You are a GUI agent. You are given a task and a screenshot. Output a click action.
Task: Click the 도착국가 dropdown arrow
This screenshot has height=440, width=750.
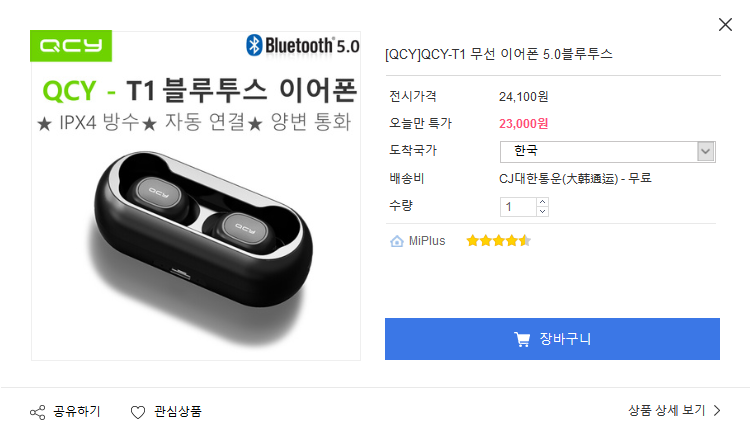[x=706, y=151]
